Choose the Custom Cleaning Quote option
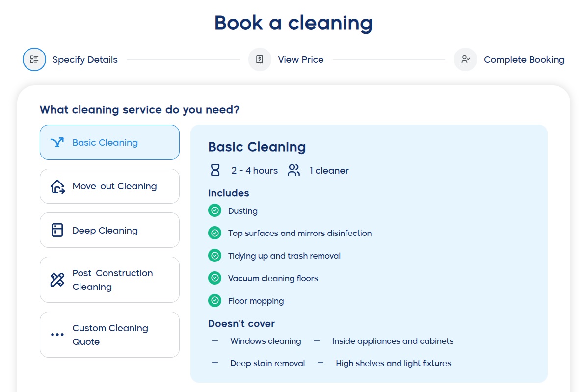 pos(110,335)
